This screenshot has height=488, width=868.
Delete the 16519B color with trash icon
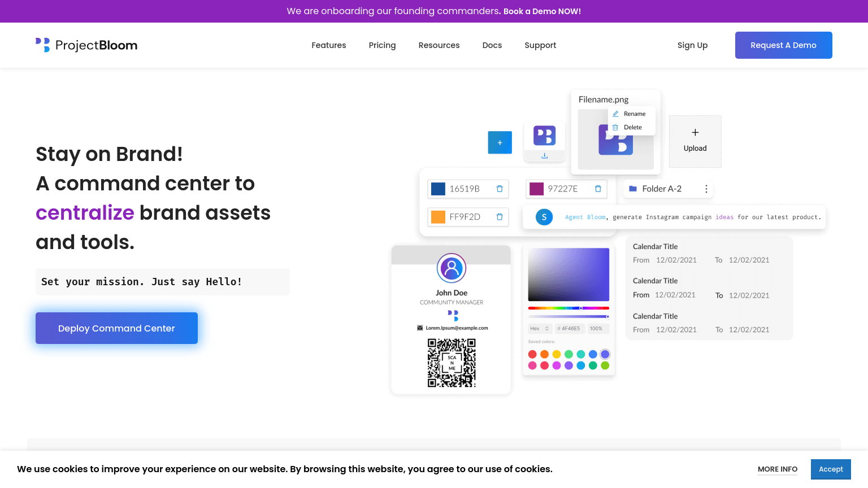coord(500,189)
